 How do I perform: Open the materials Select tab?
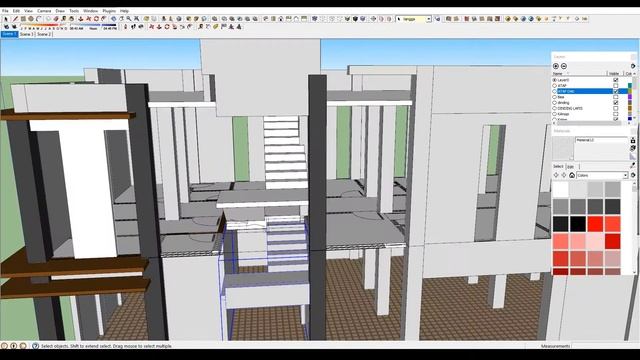pyautogui.click(x=558, y=166)
